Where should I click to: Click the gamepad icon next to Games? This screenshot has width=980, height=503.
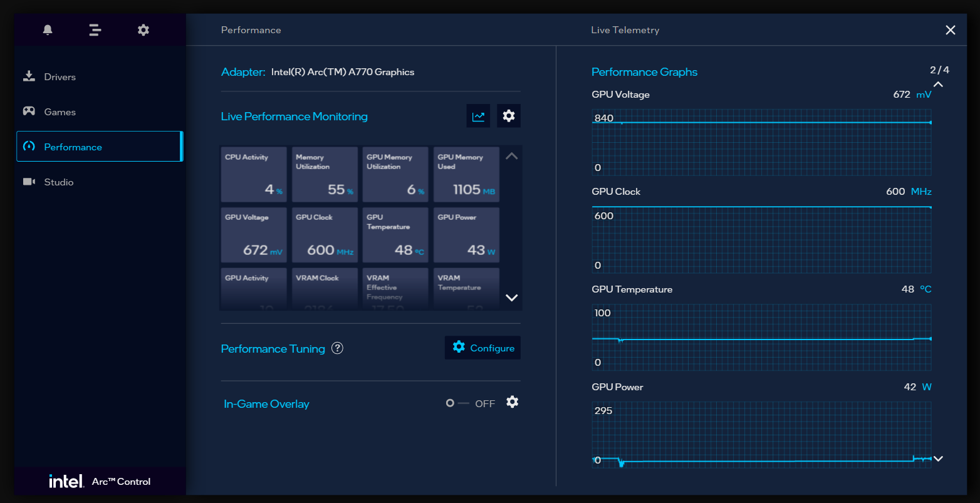point(29,111)
